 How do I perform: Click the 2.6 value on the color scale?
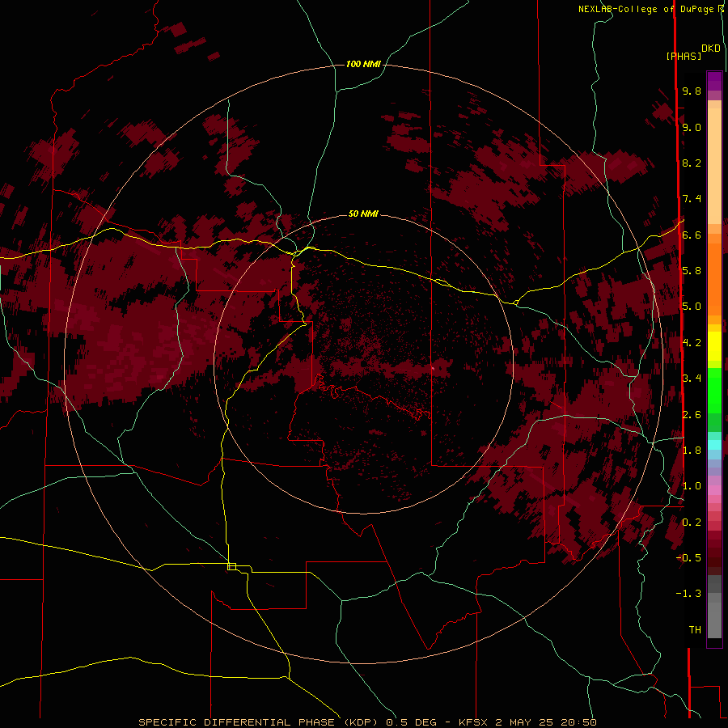coord(692,415)
